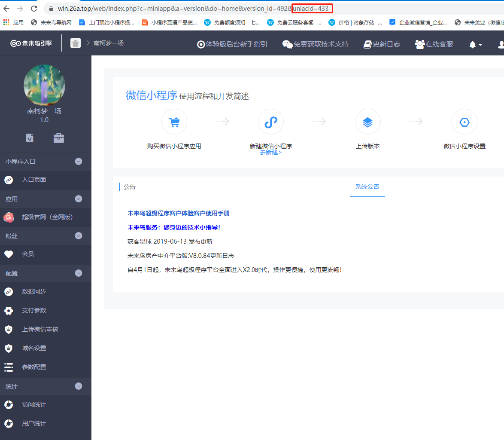Click the chart icon beside 访问统计
The height and width of the screenshot is (440, 504).
(9, 405)
